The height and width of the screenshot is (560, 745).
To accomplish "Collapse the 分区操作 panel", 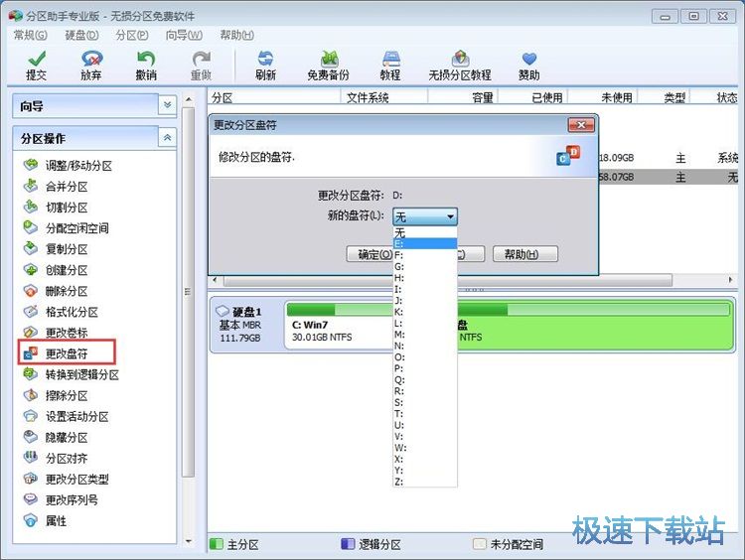I will coord(167,138).
